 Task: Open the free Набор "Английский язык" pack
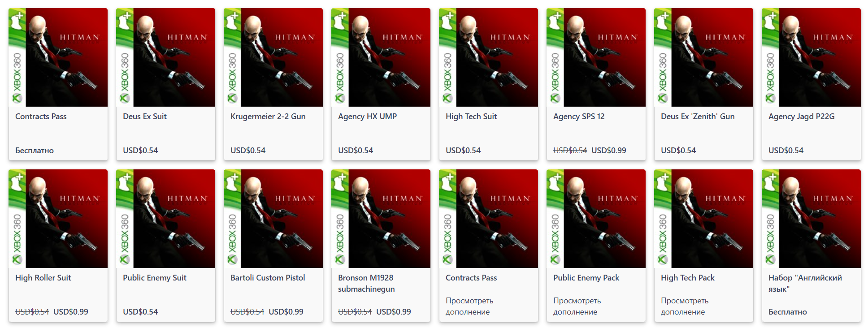805,283
